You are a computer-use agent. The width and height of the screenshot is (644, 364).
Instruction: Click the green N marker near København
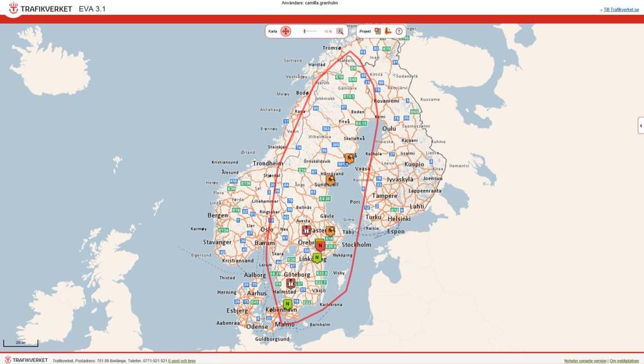click(x=287, y=304)
